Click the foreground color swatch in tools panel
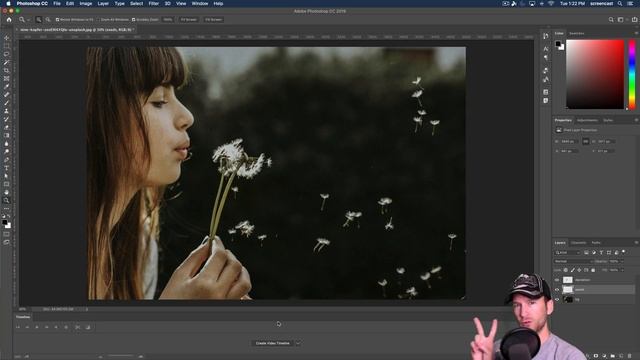 point(4,222)
